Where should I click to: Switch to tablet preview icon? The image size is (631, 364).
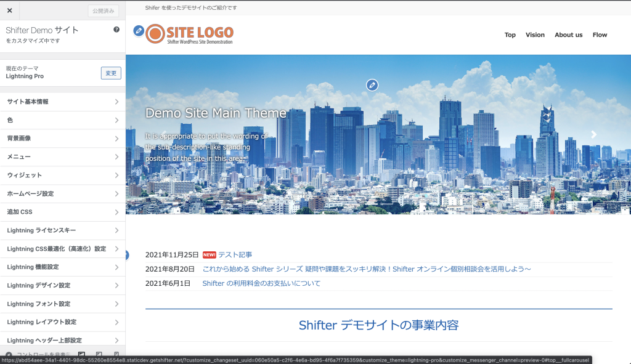(99, 355)
